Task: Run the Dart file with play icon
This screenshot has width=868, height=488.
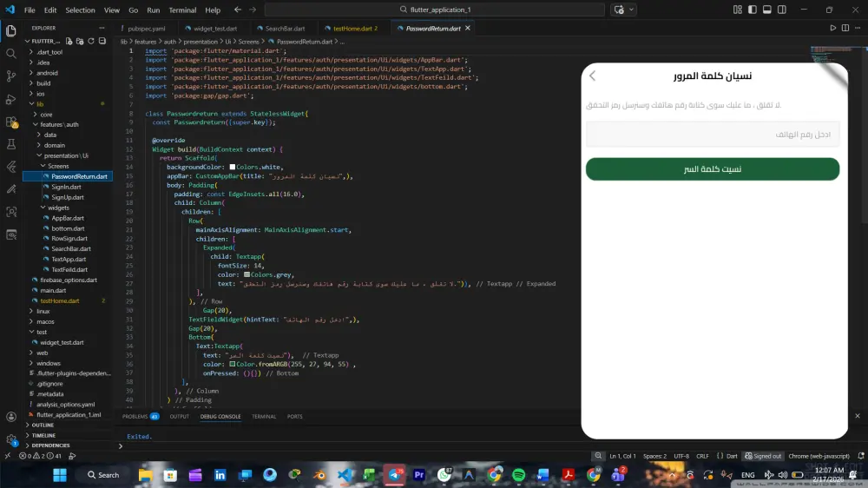Action: pyautogui.click(x=832, y=29)
